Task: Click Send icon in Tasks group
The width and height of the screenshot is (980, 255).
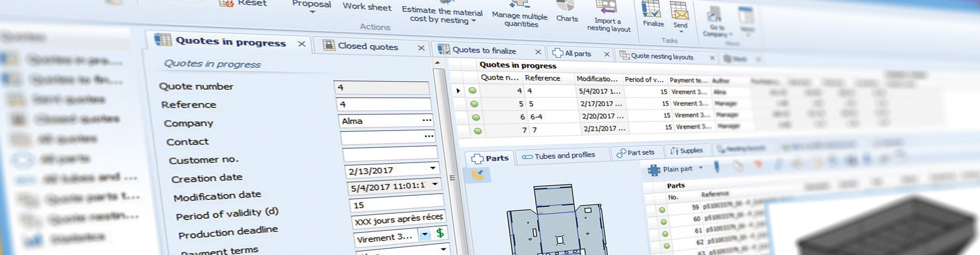Action: coord(679,10)
